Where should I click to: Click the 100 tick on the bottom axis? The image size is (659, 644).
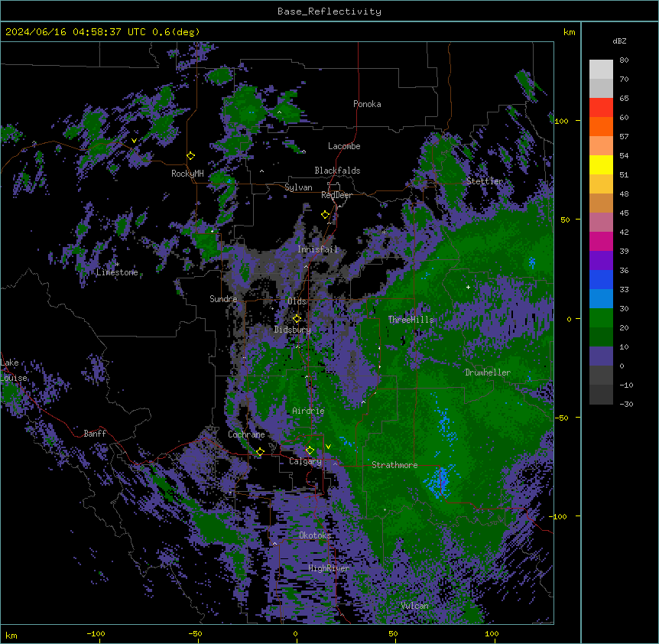tap(492, 633)
